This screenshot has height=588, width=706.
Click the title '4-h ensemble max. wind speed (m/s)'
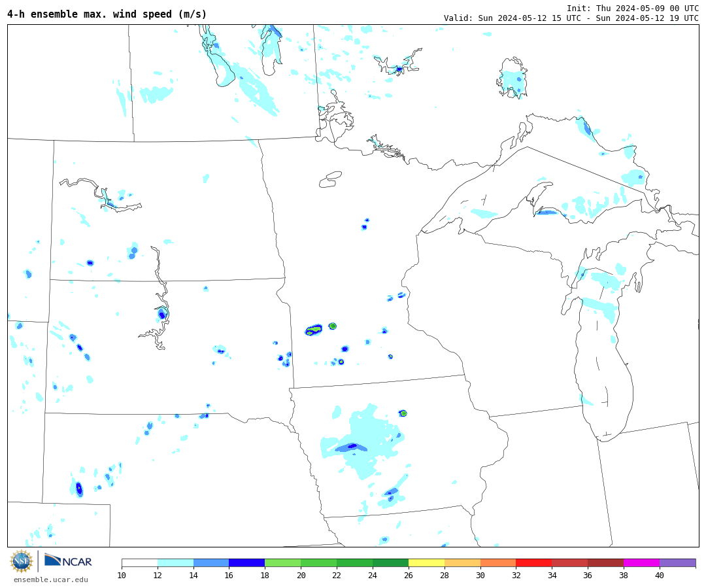[x=107, y=14]
